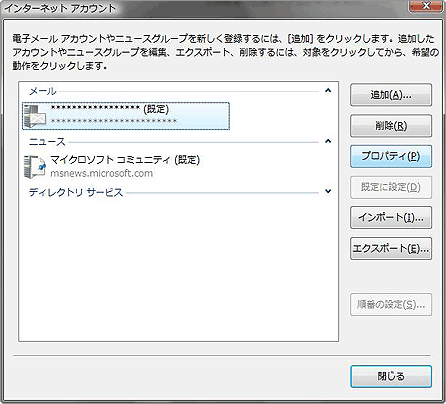The image size is (446, 404).
Task: Click the 順番の設定(S)... button
Action: coord(391,304)
